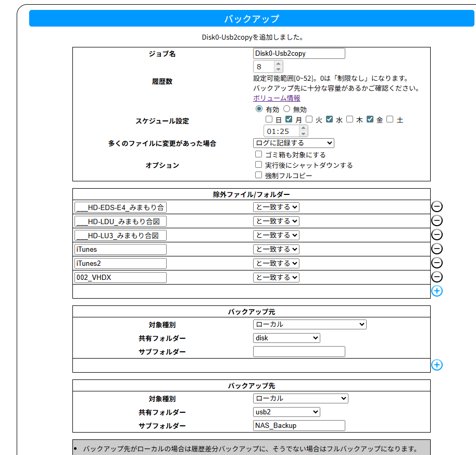Uncheck the 月 (Monday) schedule checkbox
The height and width of the screenshot is (455, 476).
point(289,119)
